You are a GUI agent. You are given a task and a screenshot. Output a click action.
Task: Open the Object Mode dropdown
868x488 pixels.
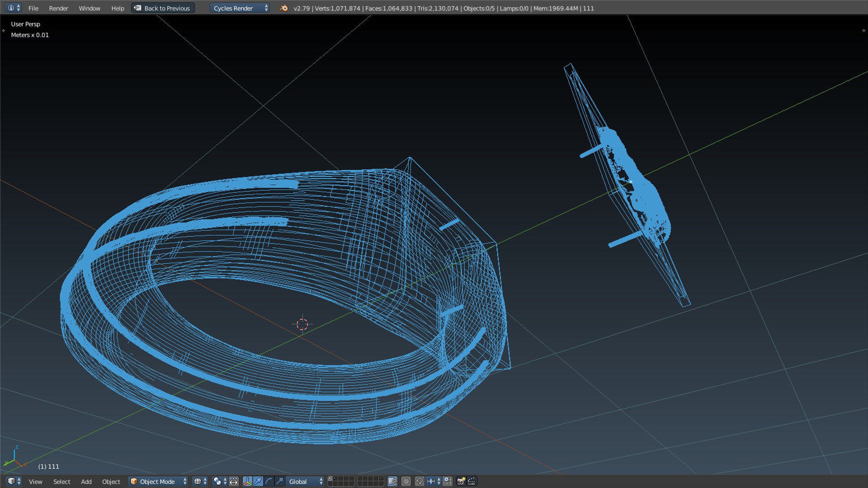pos(158,482)
